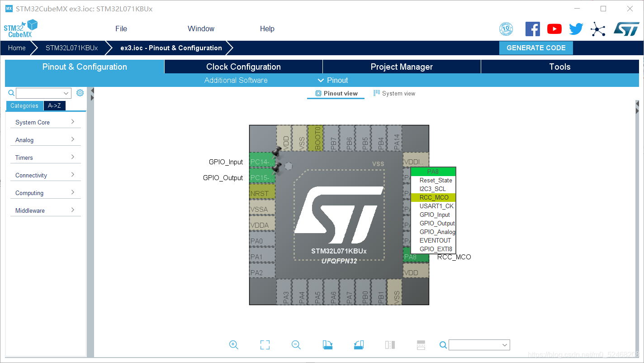The width and height of the screenshot is (644, 363).
Task: Expand the Connectivity category
Action: point(45,175)
